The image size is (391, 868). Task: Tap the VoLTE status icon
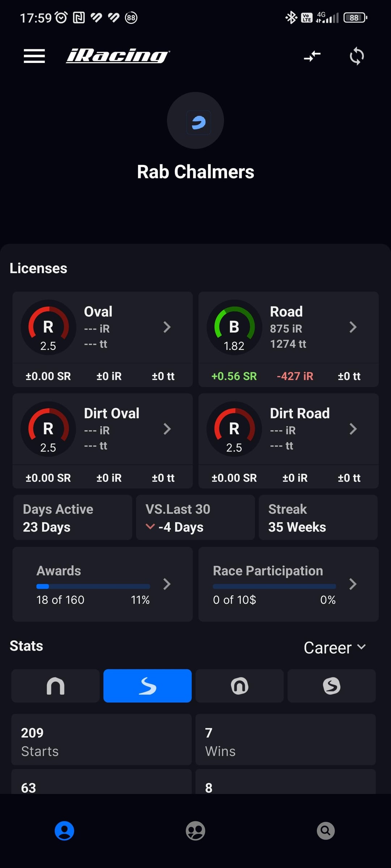(307, 17)
